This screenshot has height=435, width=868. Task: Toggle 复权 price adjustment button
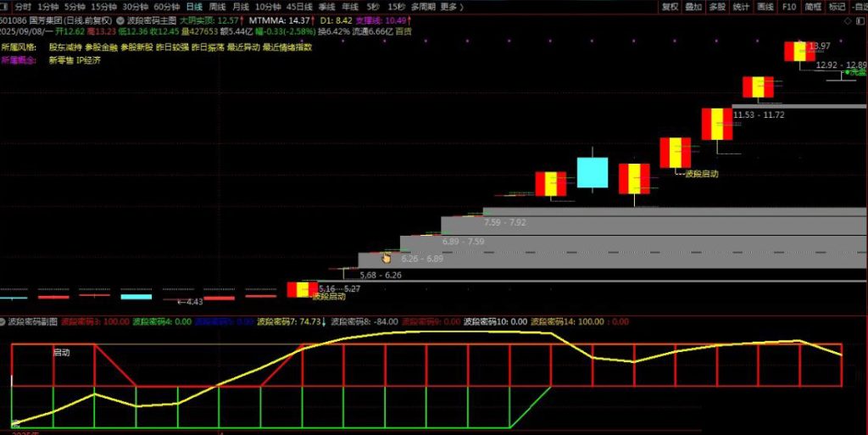point(670,7)
